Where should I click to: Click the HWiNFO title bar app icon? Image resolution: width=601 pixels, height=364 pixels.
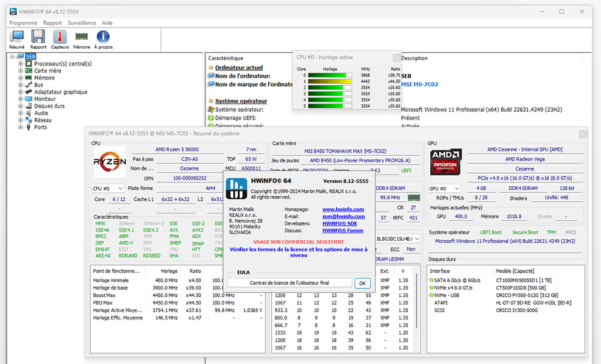13,11
